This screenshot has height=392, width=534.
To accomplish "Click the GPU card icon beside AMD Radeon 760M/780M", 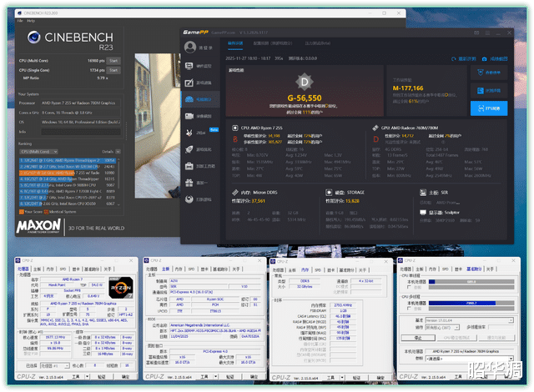I will pyautogui.click(x=375, y=128).
